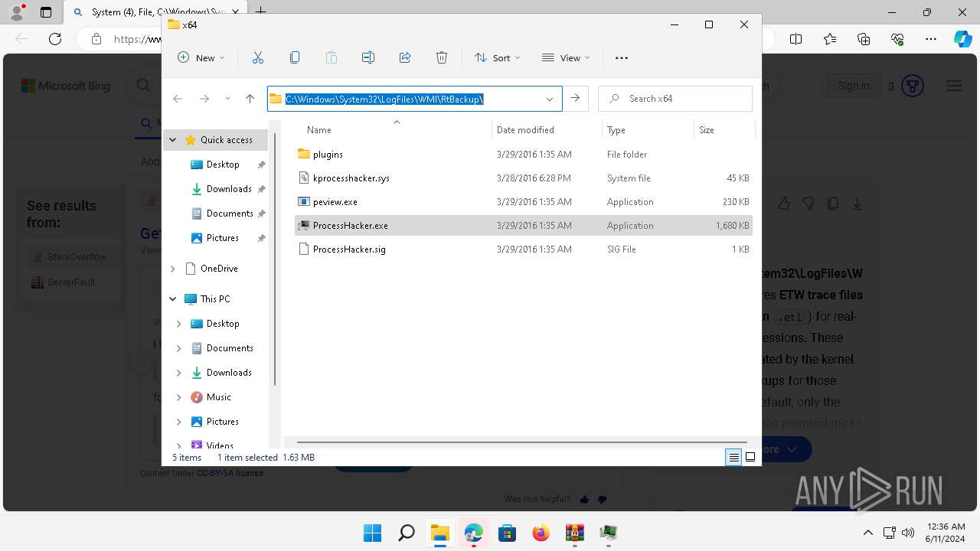This screenshot has width=980, height=551.
Task: Open Microsoft Store from taskbar
Action: point(507,533)
